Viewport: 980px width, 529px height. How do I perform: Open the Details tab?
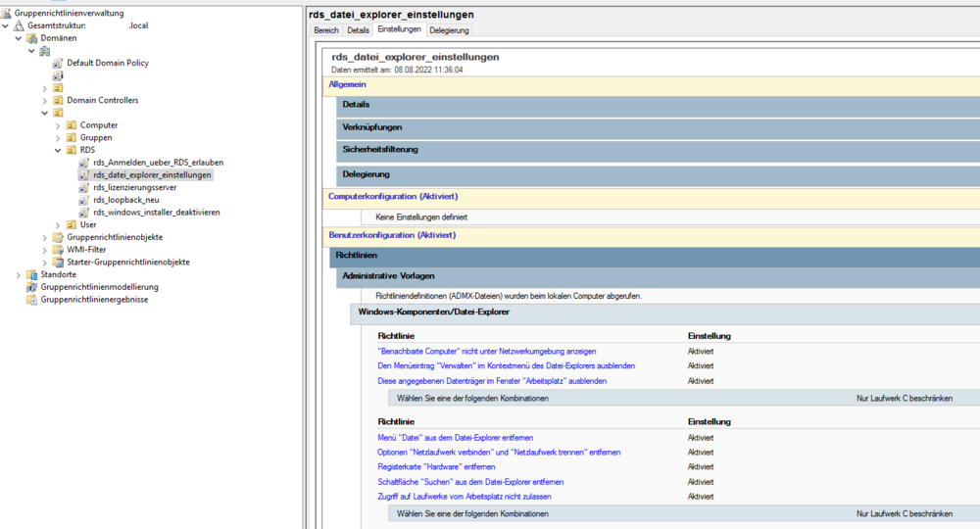(x=358, y=30)
